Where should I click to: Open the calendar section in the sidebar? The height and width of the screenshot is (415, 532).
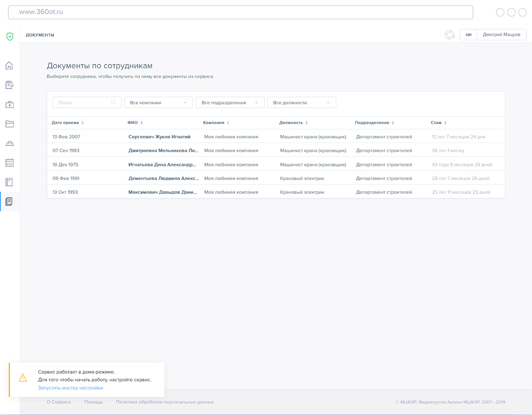coord(10,163)
